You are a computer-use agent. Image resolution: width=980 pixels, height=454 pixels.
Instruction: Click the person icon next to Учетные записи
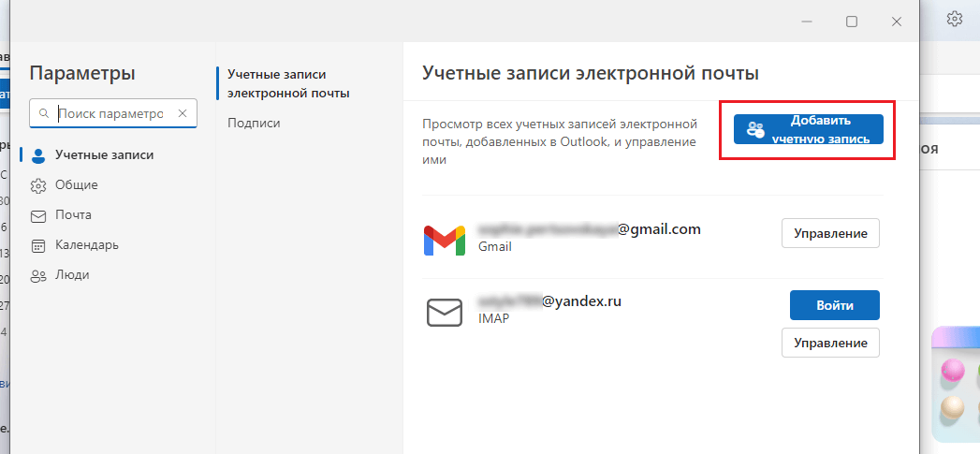(x=38, y=155)
